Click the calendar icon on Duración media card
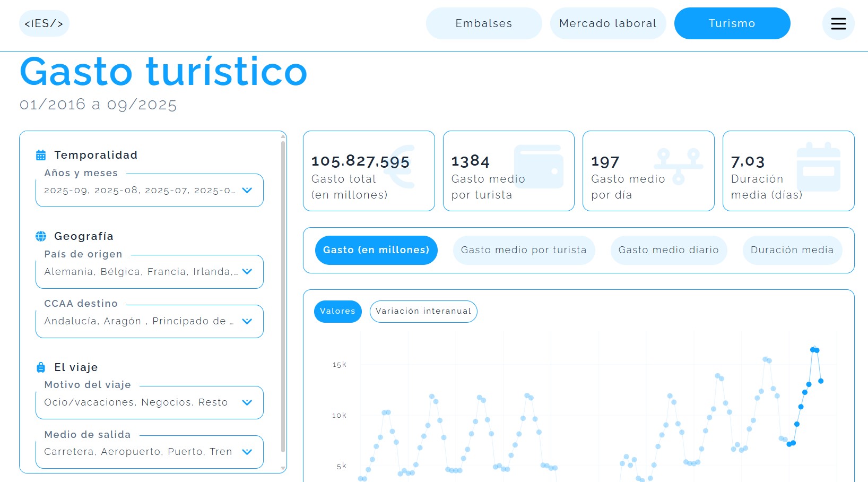868x482 pixels. pyautogui.click(x=818, y=167)
